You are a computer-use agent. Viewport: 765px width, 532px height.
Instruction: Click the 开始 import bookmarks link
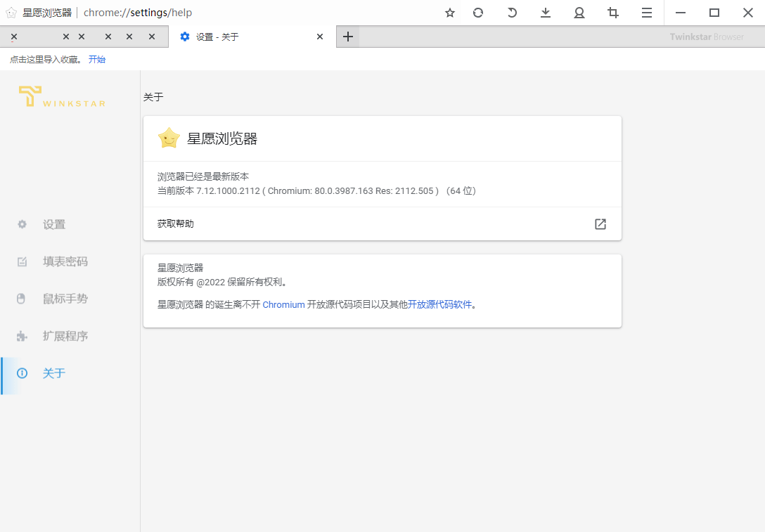(x=97, y=60)
